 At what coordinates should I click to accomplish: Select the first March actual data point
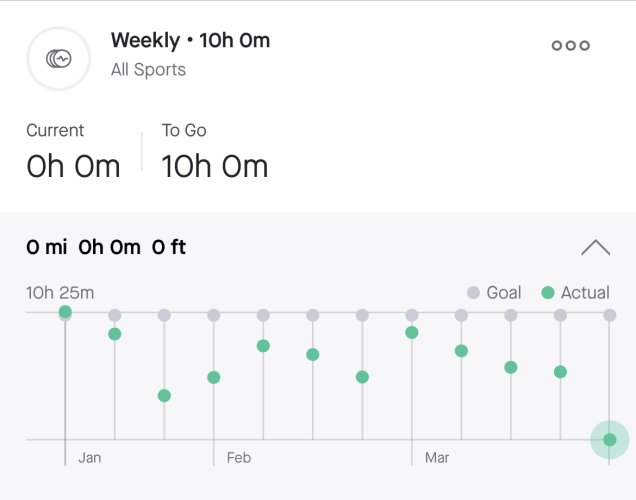coord(412,333)
